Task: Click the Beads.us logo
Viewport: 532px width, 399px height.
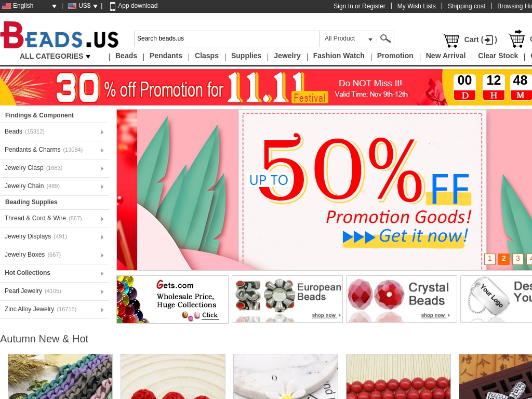Action: 59,35
